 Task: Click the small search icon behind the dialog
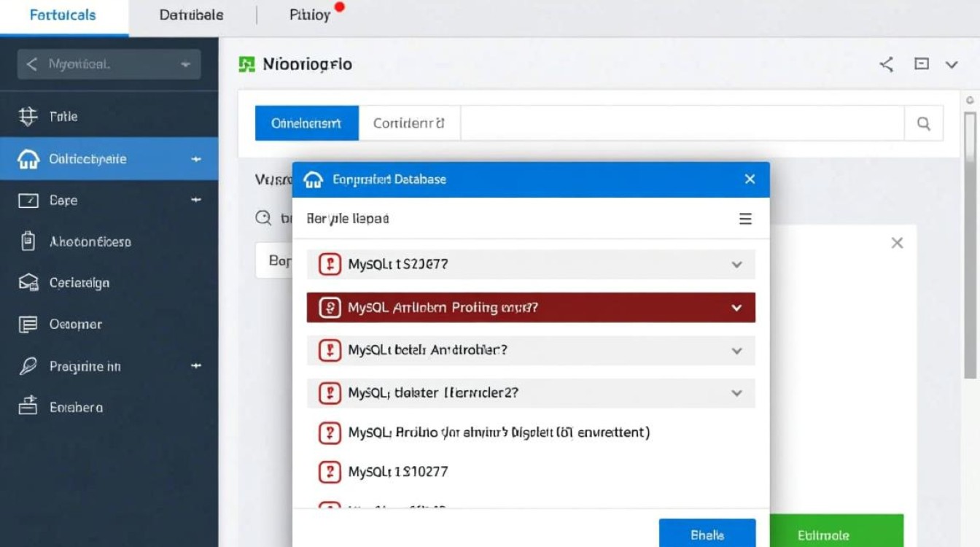263,217
